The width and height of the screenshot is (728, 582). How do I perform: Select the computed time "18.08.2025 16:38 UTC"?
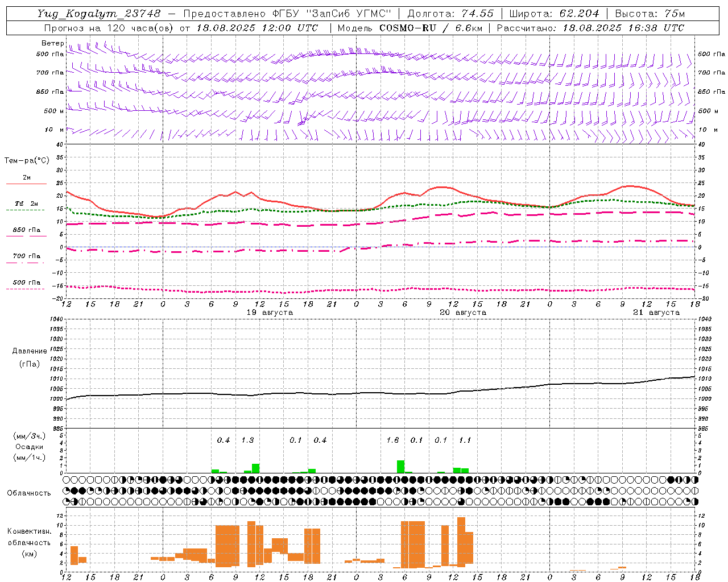623,28
